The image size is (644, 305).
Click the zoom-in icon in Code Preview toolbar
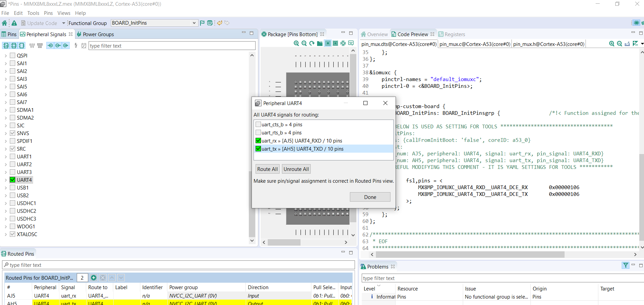point(612,44)
